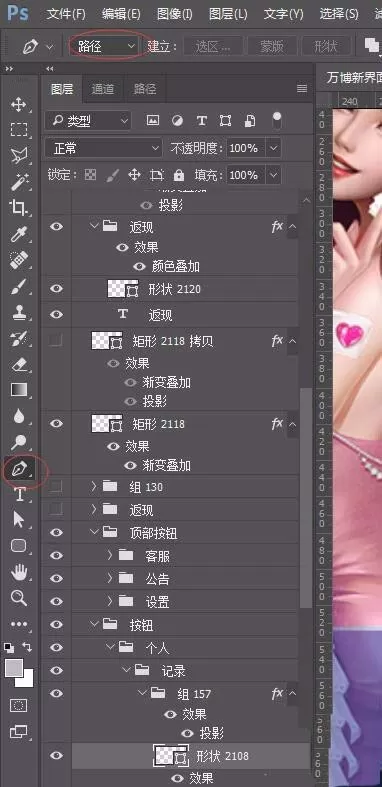This screenshot has height=787, width=382.
Task: Select the Pen tool in toolbar
Action: (x=19, y=468)
